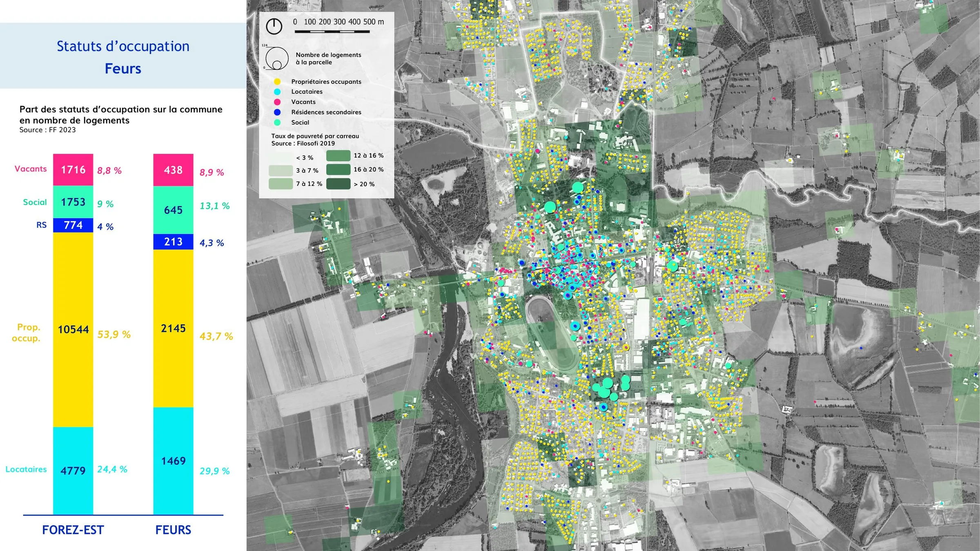Click the 'Prop. occup.' row label
980x551 pixels.
tap(27, 333)
